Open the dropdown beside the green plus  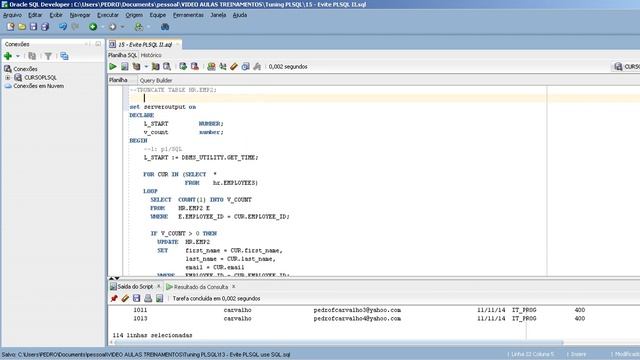click(18, 56)
